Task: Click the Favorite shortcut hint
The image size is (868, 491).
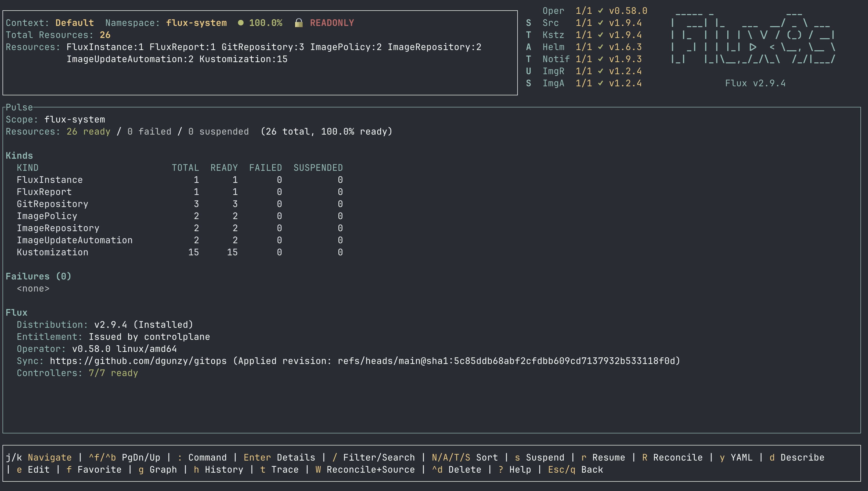Action: (x=94, y=470)
